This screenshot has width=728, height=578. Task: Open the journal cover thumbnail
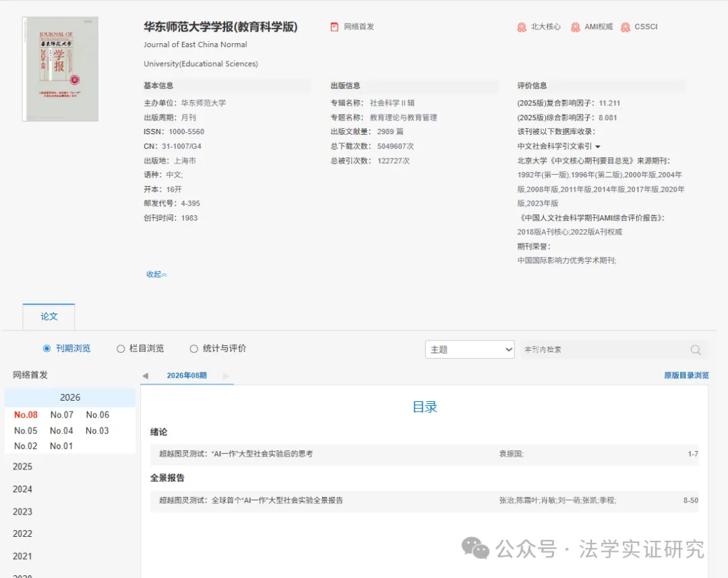(61, 69)
